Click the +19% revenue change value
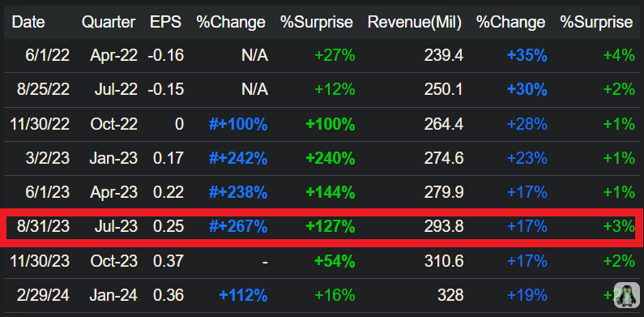Screen dimensions: 644x317 coord(527,295)
